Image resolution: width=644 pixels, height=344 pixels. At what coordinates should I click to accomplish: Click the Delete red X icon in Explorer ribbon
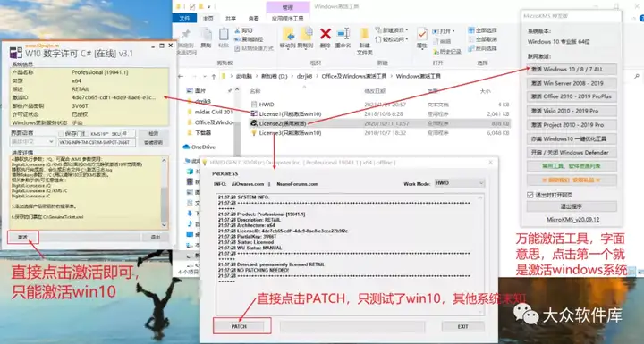click(326, 34)
